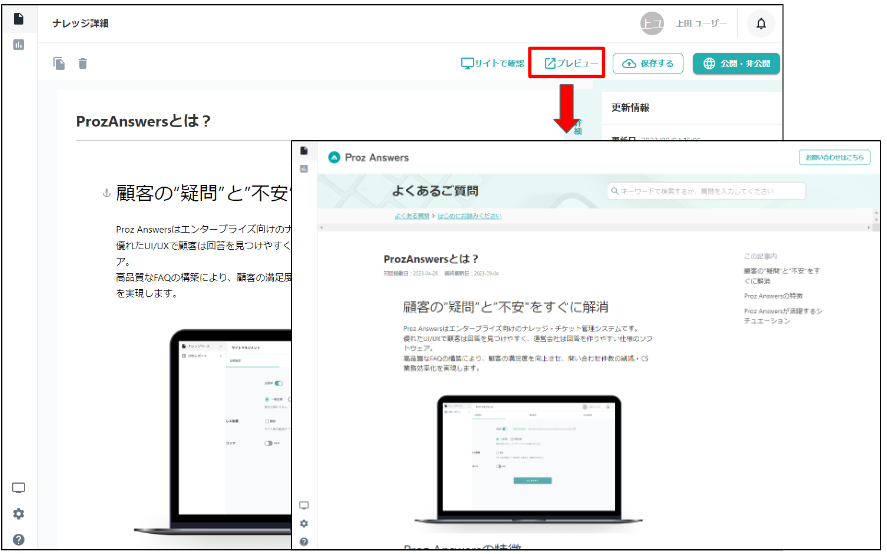Click document icon in preview window sidebar

click(304, 151)
